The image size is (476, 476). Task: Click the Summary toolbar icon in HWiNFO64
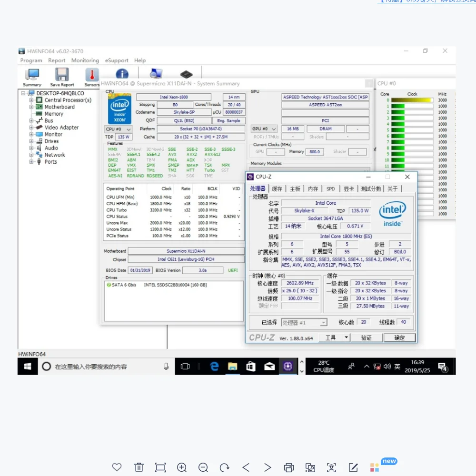[32, 78]
